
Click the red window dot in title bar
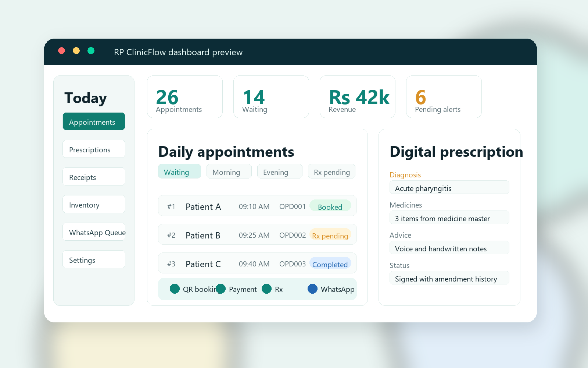pyautogui.click(x=62, y=51)
